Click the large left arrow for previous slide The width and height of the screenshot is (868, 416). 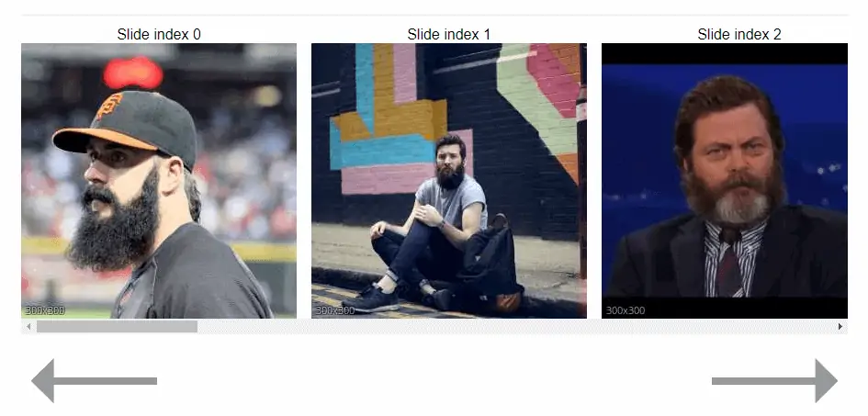(x=94, y=380)
